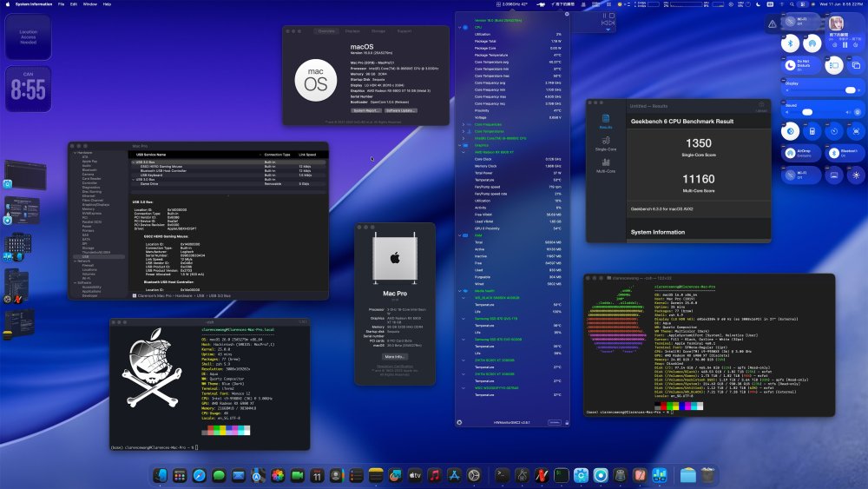Collapse Graphics section in HWMonitor

[459, 145]
